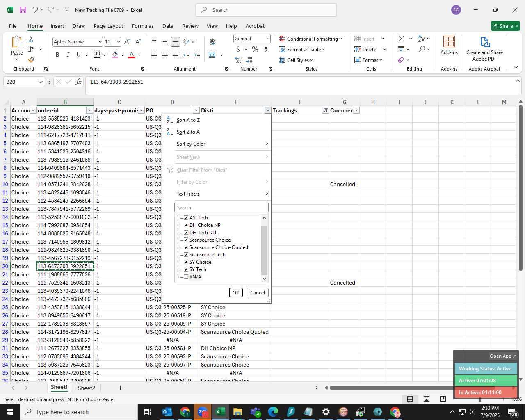Image resolution: width=525 pixels, height=420 pixels.
Task: Open File Explorer from the taskbar
Action: [237, 412]
